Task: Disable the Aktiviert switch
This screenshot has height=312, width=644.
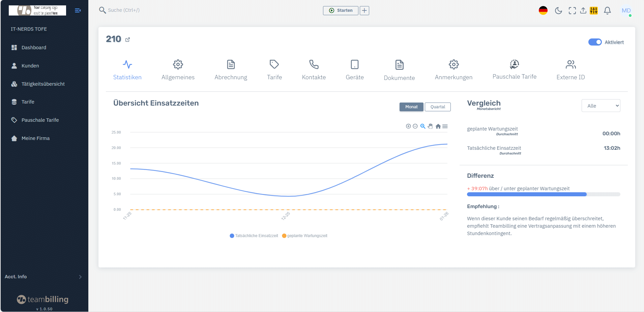Action: click(x=595, y=42)
